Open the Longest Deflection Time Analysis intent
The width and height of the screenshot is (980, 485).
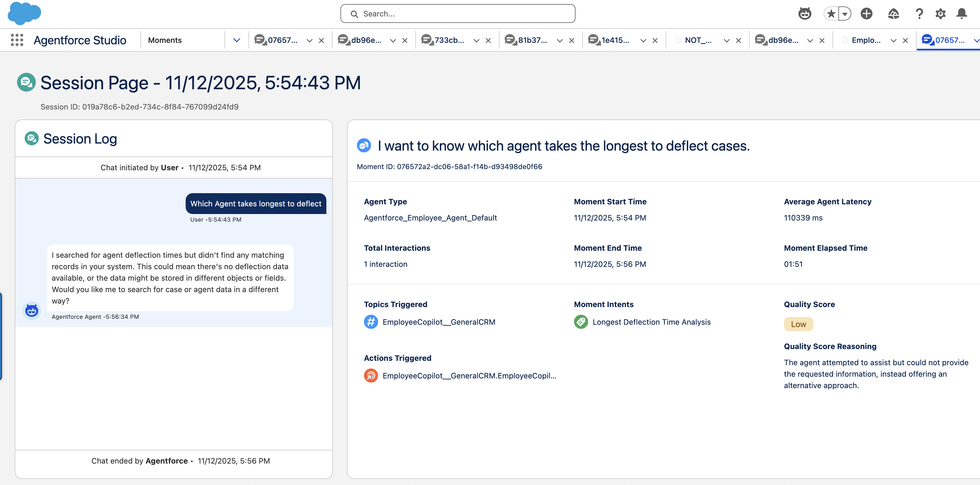651,322
